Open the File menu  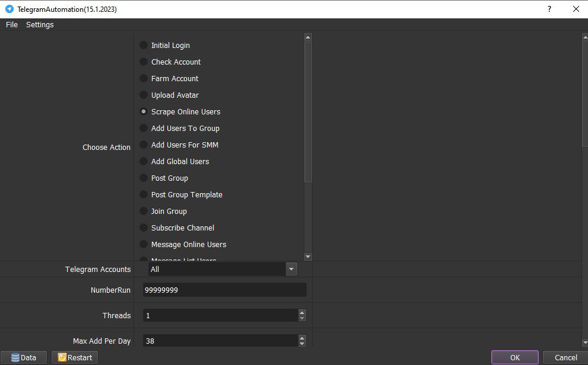(12, 25)
